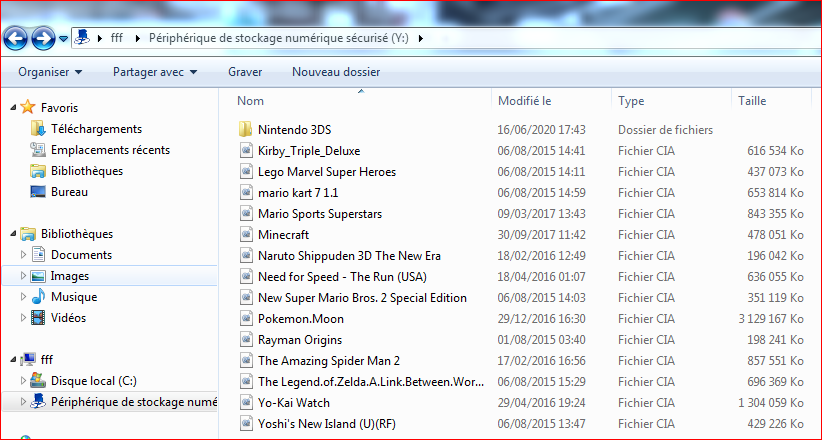Open the 'Nintendo 3DS' folder icon
The image size is (822, 440).
246,129
